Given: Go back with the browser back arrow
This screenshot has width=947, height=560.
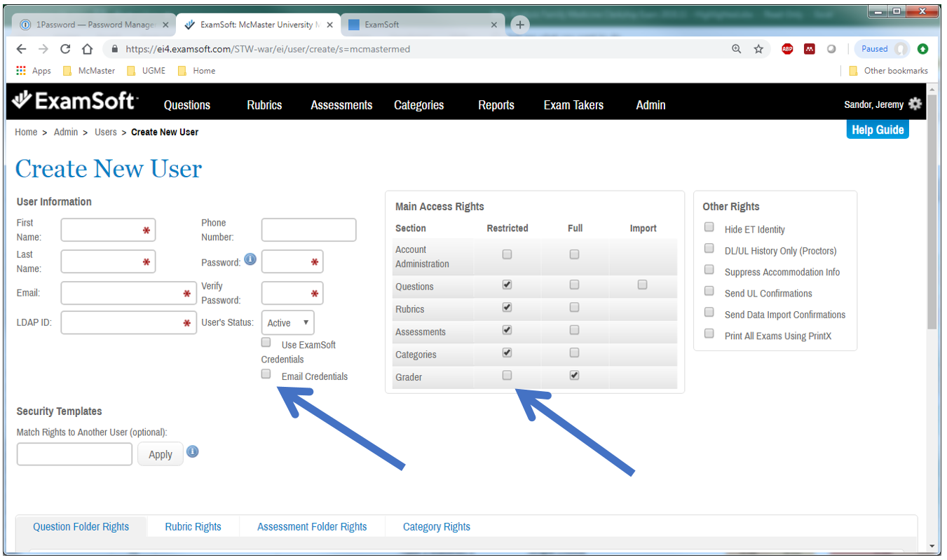Looking at the screenshot, I should 22,49.
